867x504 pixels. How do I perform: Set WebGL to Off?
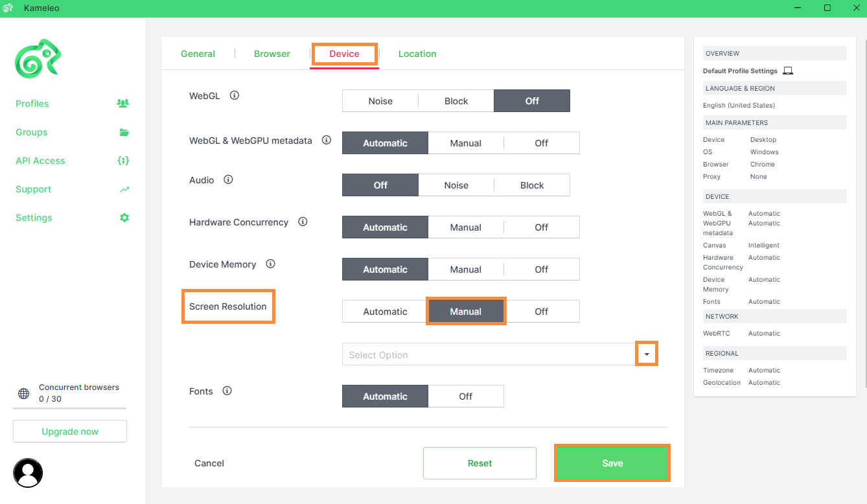click(532, 101)
